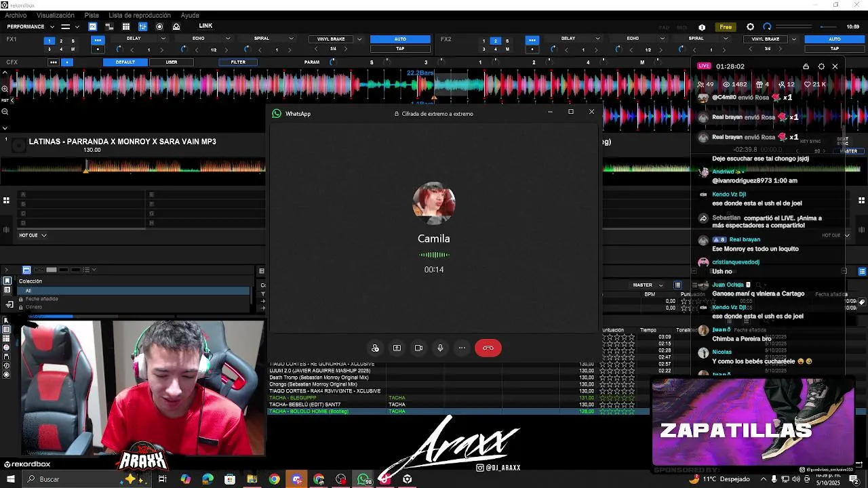Click the CFX FILTER button

point(238,62)
